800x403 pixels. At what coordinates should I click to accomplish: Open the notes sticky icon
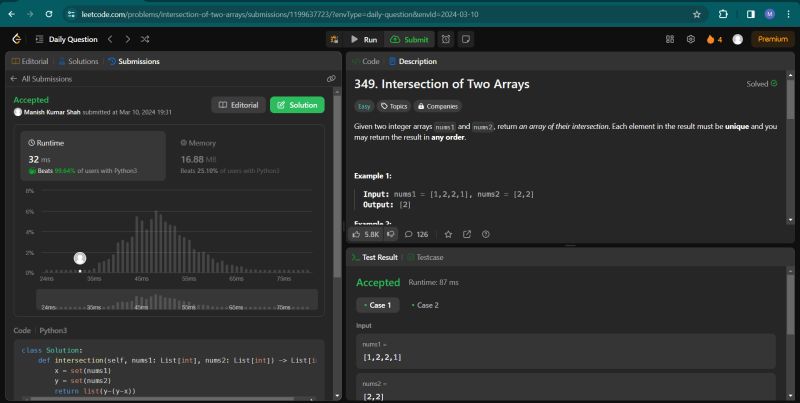[466, 39]
